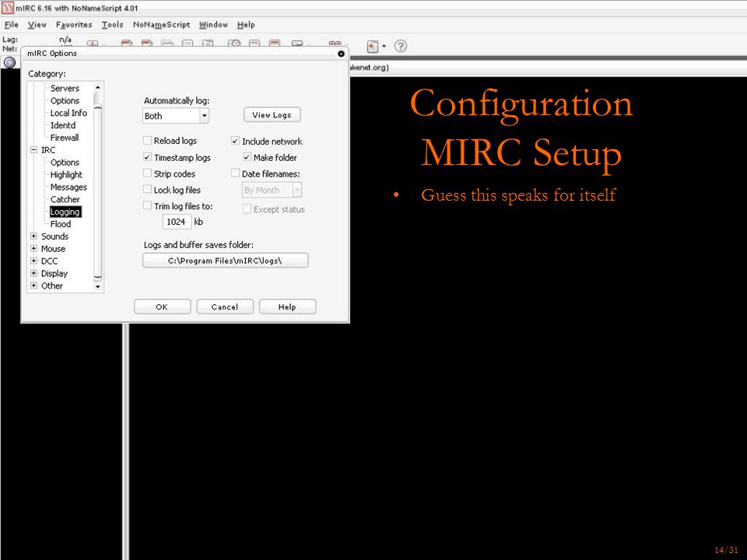747x560 pixels.
Task: Click the mIRC title bar logo icon
Action: click(7, 8)
